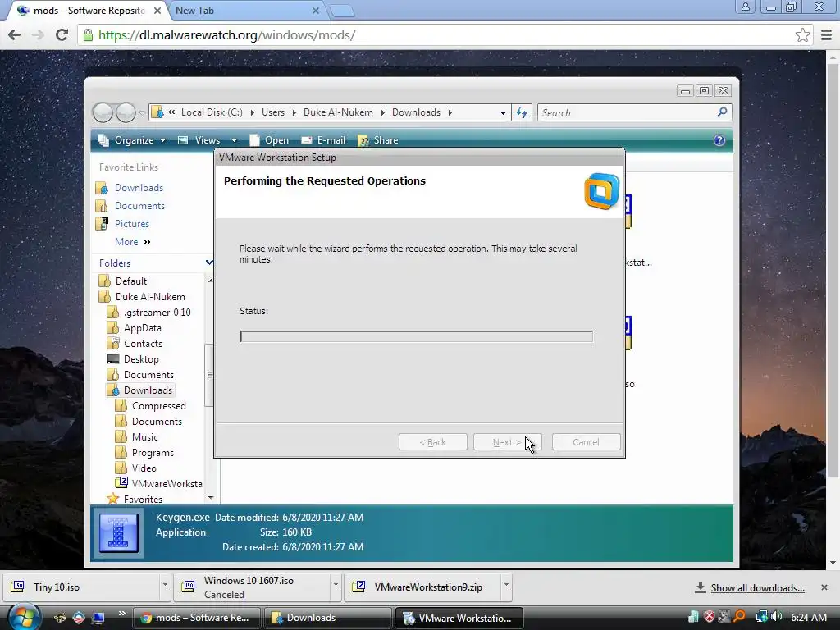Click the Explorer search field
Screen dimensions: 840x630
(627, 112)
